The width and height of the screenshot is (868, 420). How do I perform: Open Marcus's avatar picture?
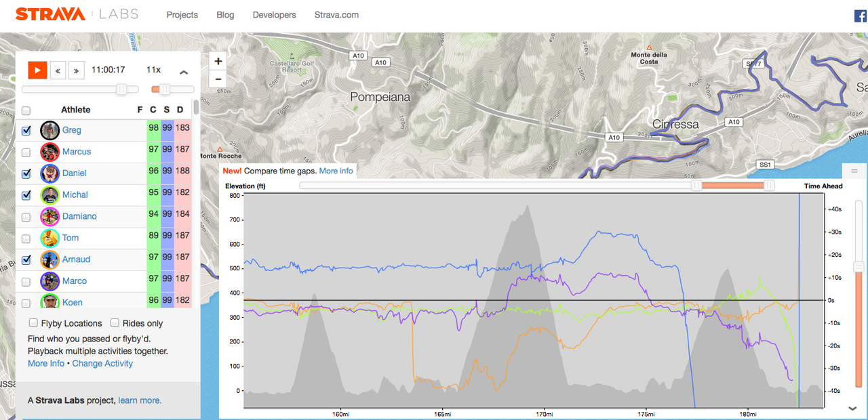point(50,152)
